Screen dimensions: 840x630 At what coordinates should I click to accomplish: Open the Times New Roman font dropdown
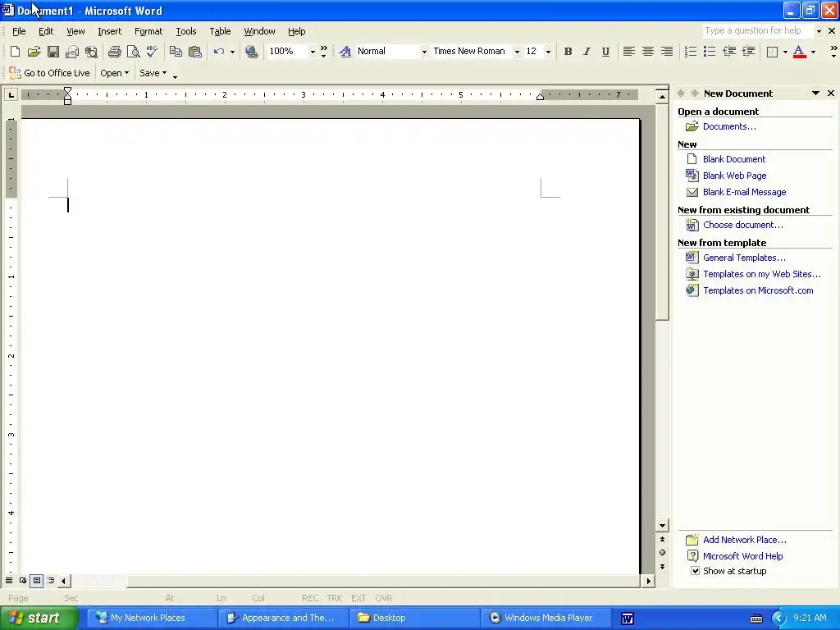pyautogui.click(x=517, y=52)
